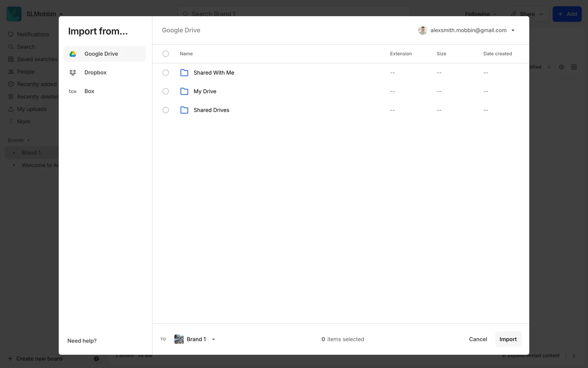
Task: Sort files by the Name column header
Action: pos(186,54)
